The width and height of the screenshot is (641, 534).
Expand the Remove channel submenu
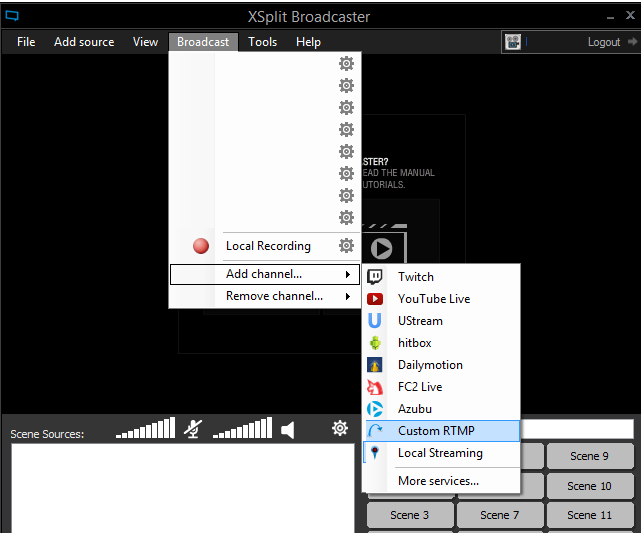(274, 296)
